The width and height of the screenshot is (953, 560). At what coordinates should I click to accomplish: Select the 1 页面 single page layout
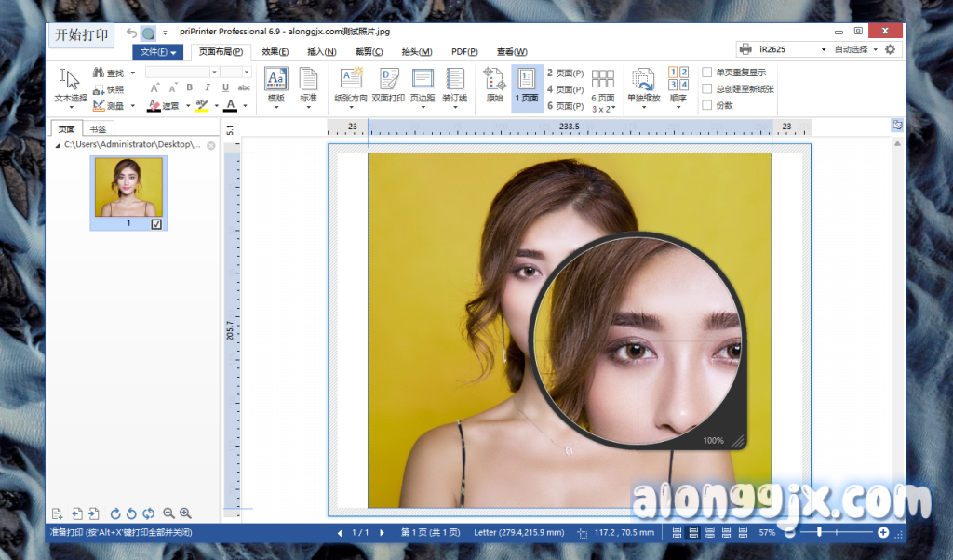click(x=526, y=85)
